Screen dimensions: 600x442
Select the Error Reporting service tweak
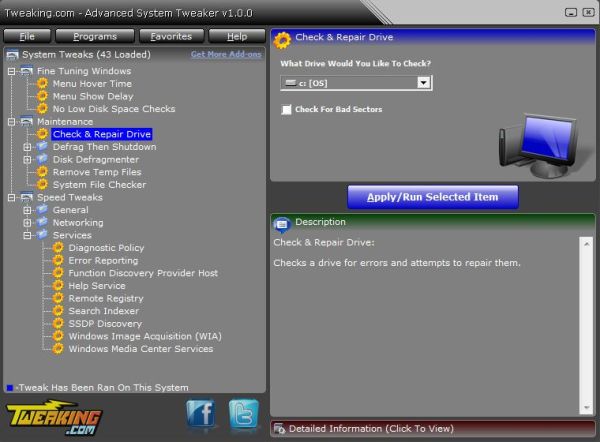pyautogui.click(x=103, y=260)
